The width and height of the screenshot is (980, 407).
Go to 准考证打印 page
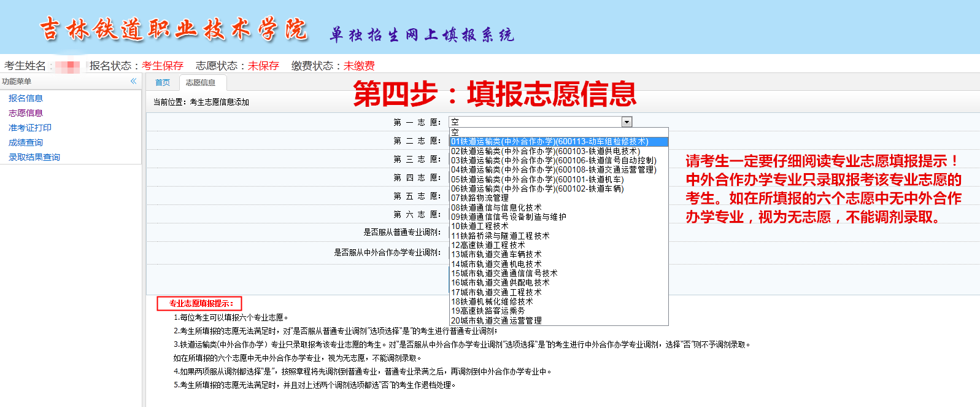tap(30, 128)
